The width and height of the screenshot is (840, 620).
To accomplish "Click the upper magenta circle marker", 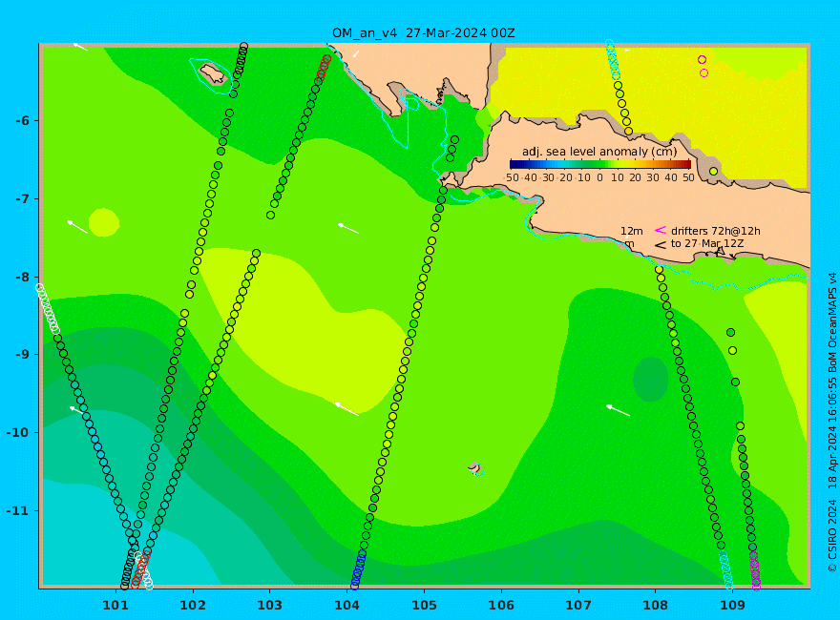I will tap(702, 59).
